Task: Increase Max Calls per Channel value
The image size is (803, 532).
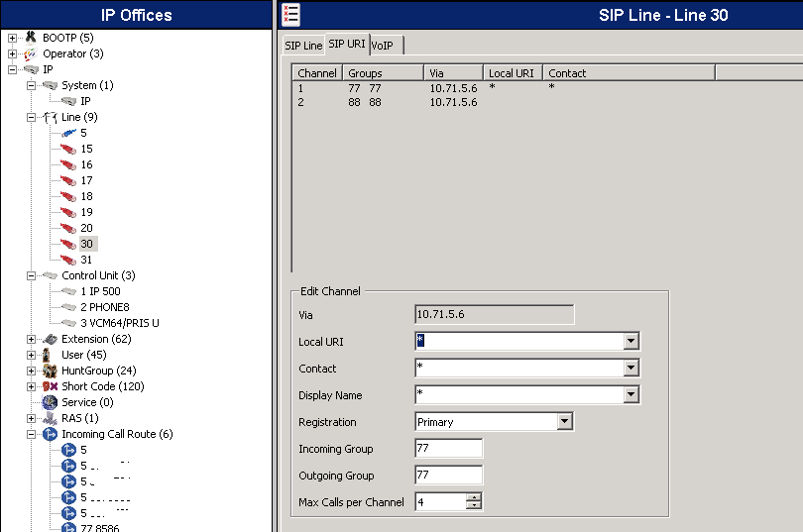Action: click(474, 497)
